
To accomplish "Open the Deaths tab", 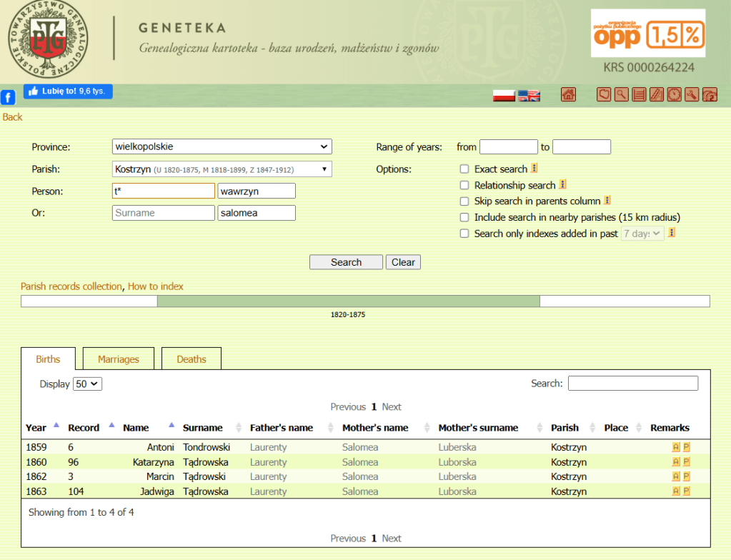I will 192,359.
